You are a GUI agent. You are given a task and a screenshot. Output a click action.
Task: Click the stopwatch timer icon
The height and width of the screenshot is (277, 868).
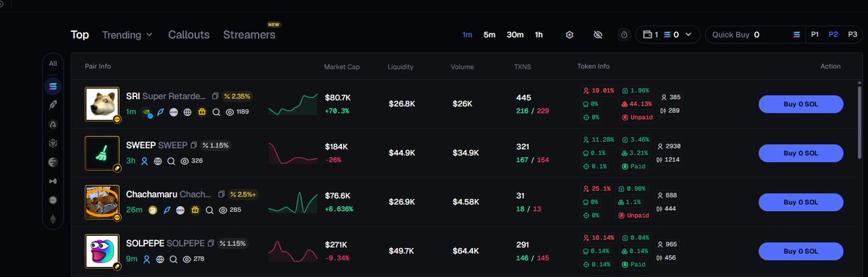pyautogui.click(x=625, y=35)
